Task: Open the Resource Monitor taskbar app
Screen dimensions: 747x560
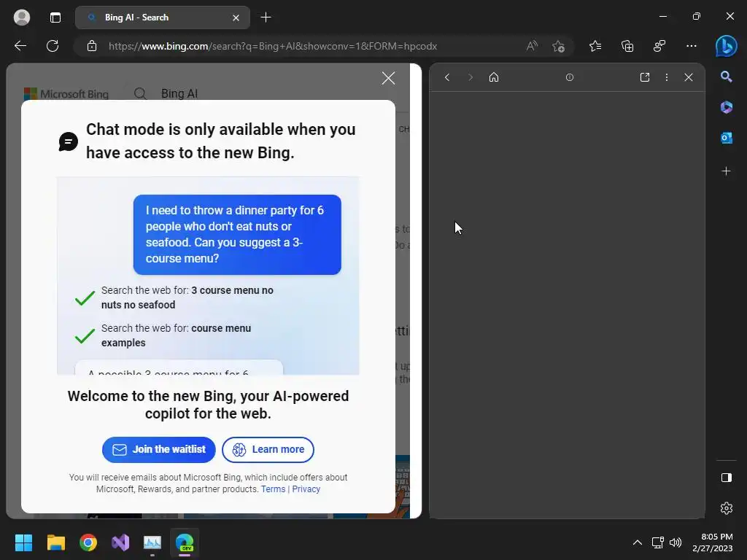Action: coord(152,542)
